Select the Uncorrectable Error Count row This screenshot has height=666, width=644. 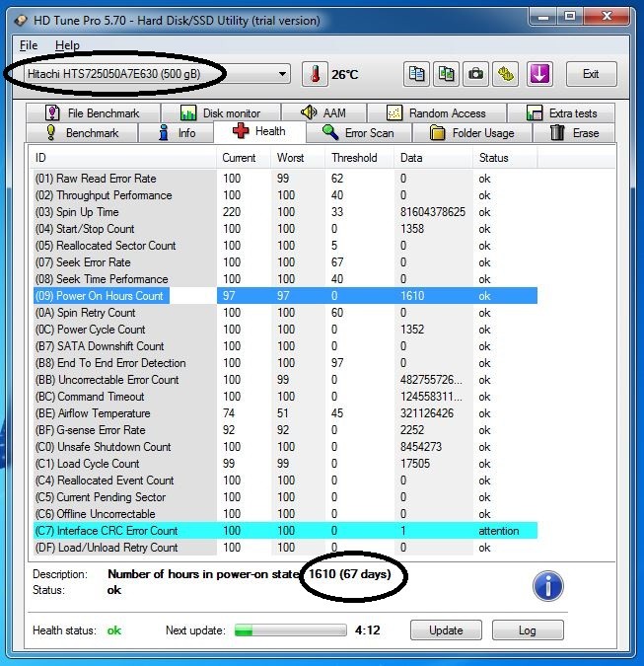(x=285, y=380)
